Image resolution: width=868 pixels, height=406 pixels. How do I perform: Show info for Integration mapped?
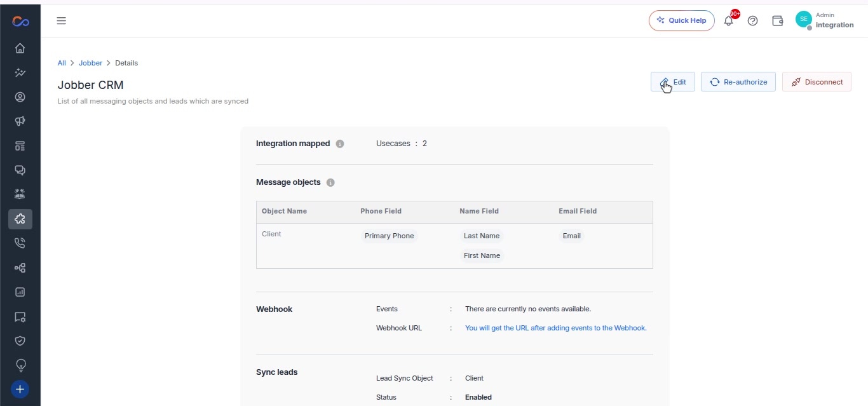(x=340, y=144)
